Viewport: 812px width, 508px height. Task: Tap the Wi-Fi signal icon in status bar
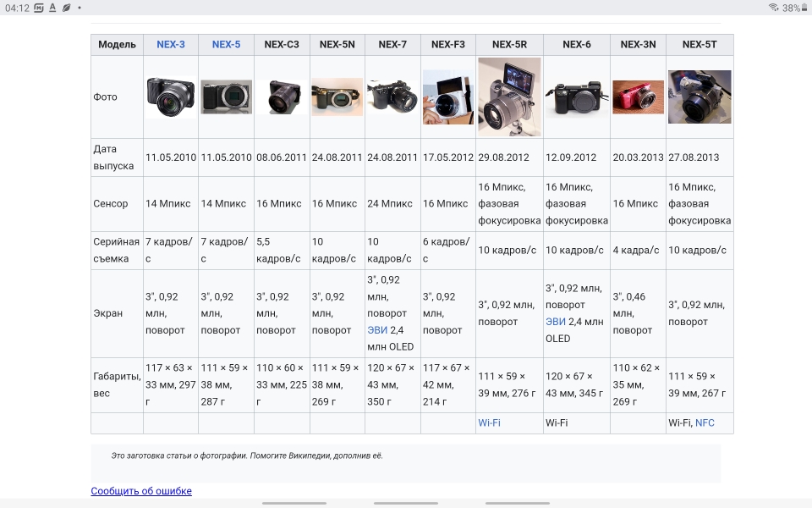click(x=773, y=8)
